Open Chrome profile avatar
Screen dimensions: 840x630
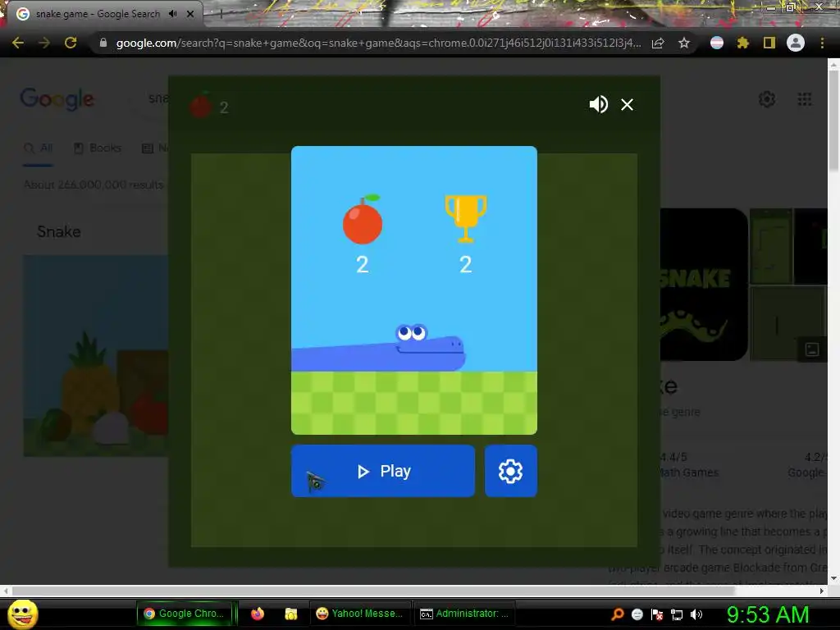coord(795,43)
